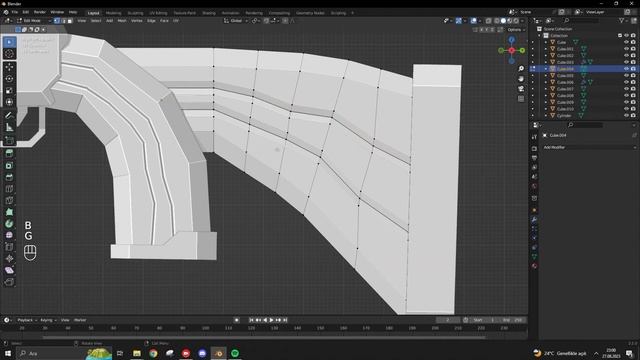The width and height of the screenshot is (640, 360).
Task: Jump to the timeline end frame
Action: click(x=285, y=320)
